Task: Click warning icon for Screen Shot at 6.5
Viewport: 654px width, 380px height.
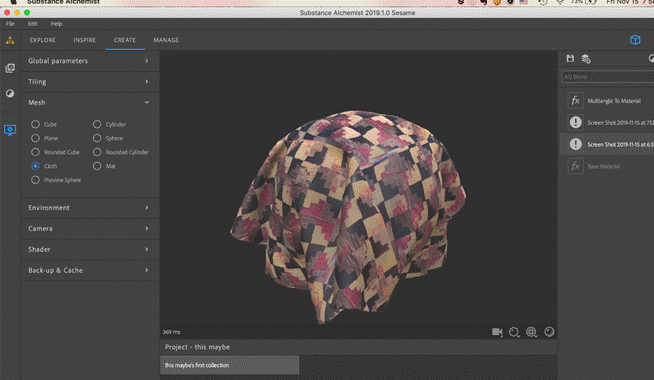Action: (576, 144)
